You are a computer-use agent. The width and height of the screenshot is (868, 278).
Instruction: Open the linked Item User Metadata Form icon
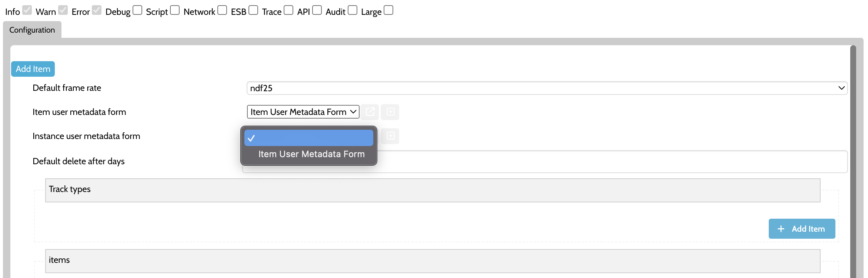370,112
